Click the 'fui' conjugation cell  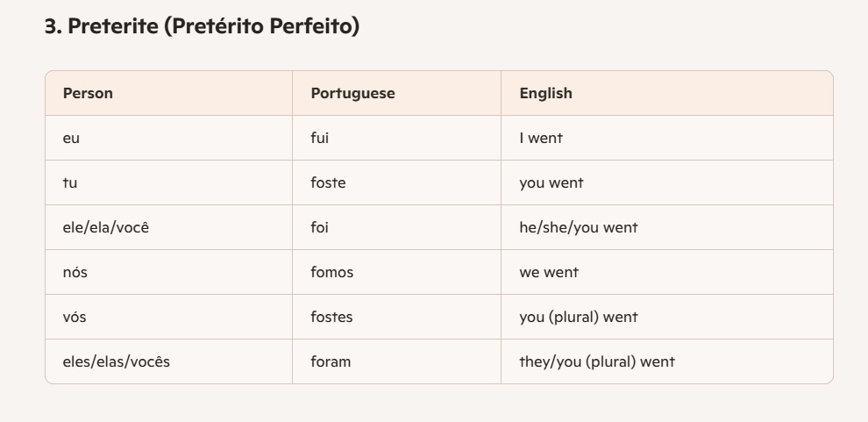coord(320,138)
